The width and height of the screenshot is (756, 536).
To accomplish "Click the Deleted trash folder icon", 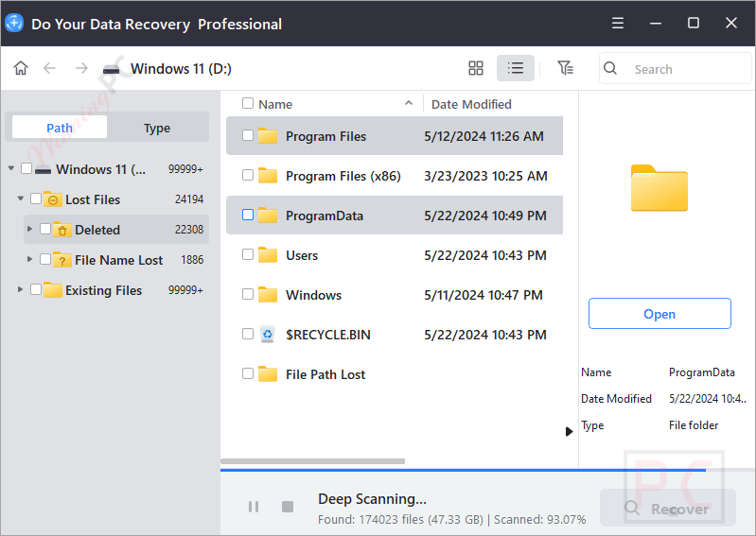I will click(62, 230).
